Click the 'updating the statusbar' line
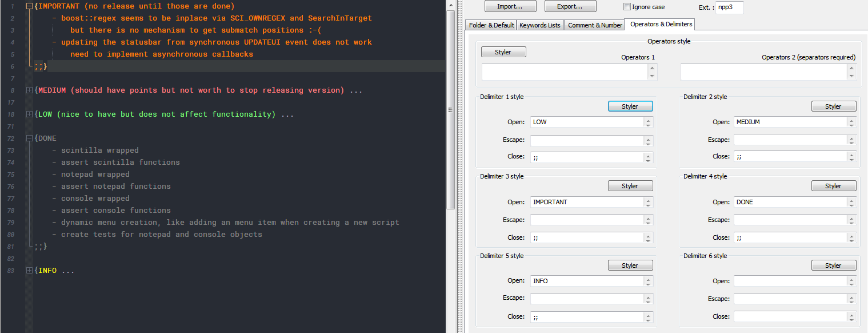868x333 pixels. point(212,42)
